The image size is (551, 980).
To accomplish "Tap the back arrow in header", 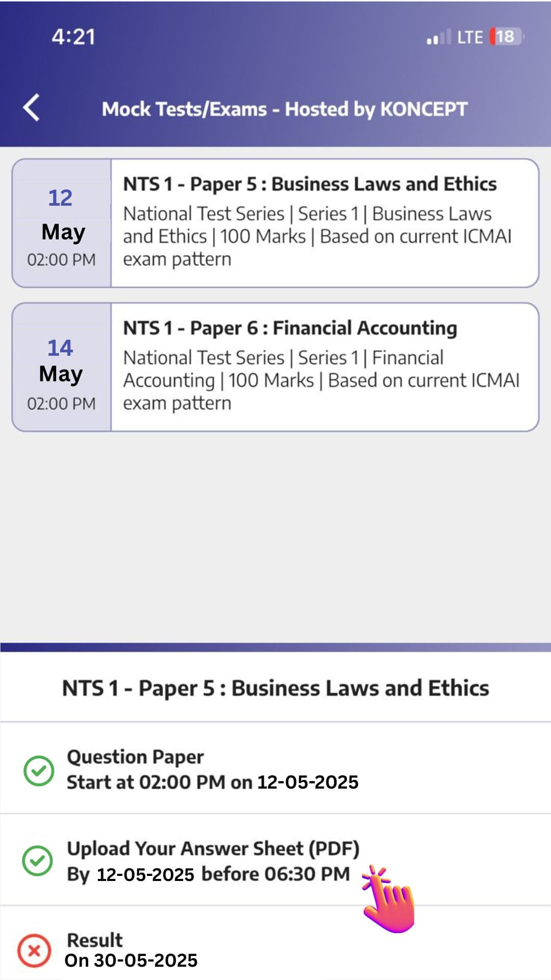I will 32,108.
